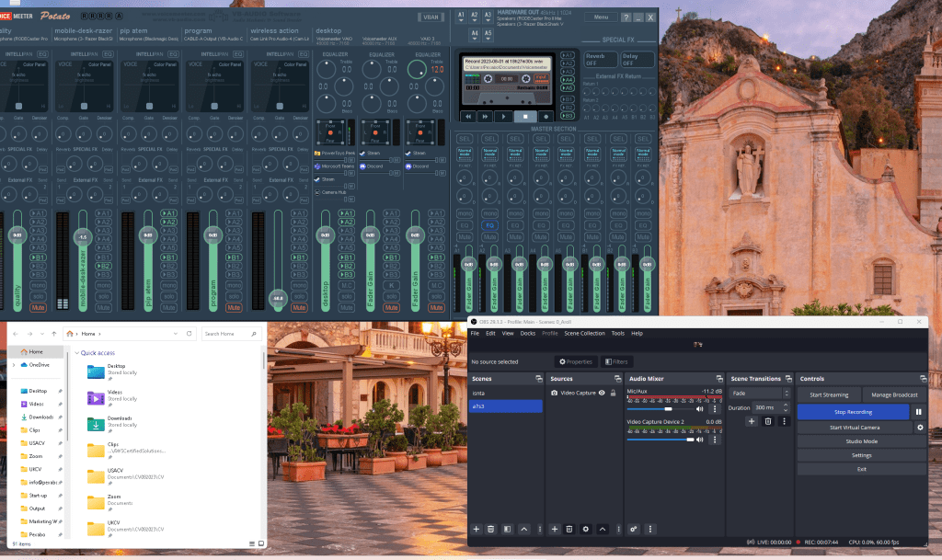Float the Audio Mixer dock icon
The width and height of the screenshot is (942, 560).
tap(719, 379)
